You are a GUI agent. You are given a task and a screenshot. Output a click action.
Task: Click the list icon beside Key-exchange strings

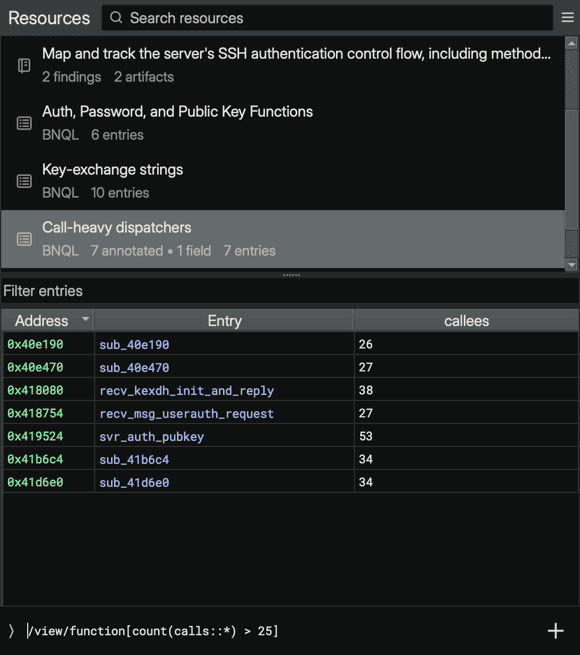(x=24, y=181)
